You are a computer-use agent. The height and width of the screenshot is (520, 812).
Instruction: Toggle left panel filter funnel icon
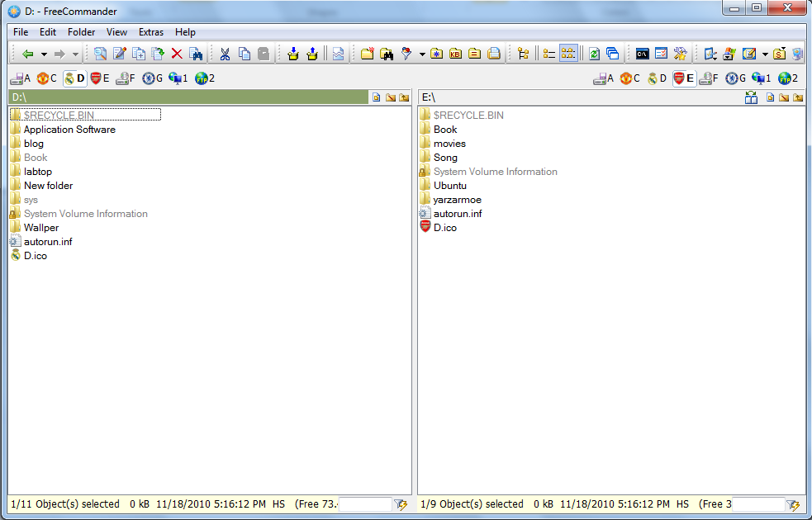click(x=401, y=504)
